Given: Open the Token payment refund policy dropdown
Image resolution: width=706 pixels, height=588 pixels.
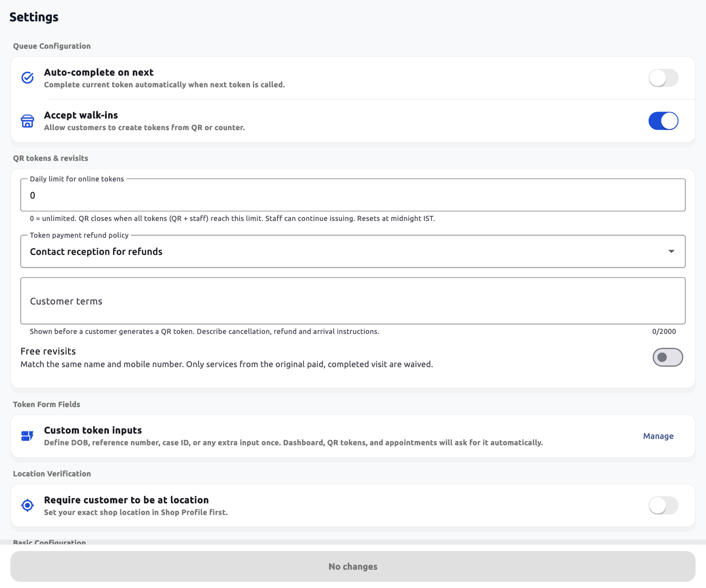Looking at the screenshot, I should click(x=353, y=251).
